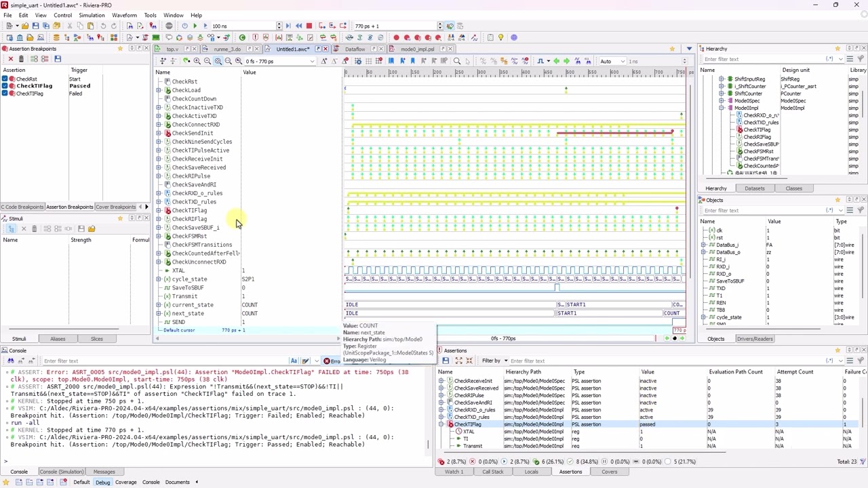Open the Drivers/Readers tab under Objects
Viewport: 868px width, 488px height.
755,339
